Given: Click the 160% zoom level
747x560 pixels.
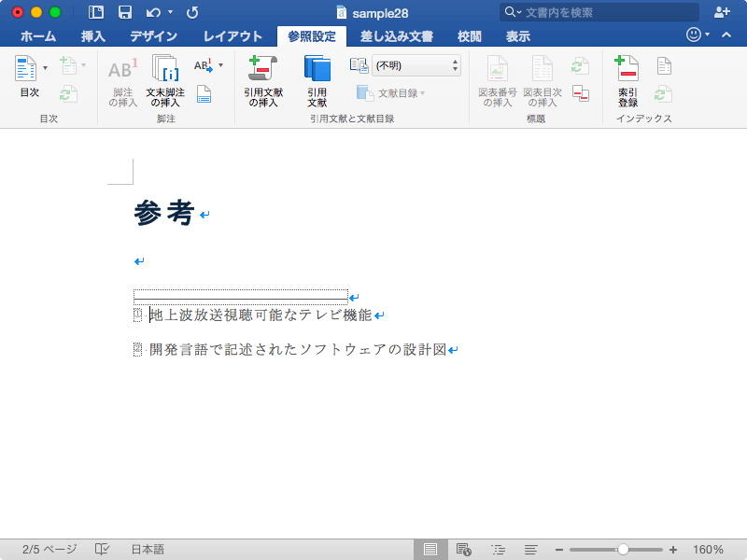Looking at the screenshot, I should point(708,550).
